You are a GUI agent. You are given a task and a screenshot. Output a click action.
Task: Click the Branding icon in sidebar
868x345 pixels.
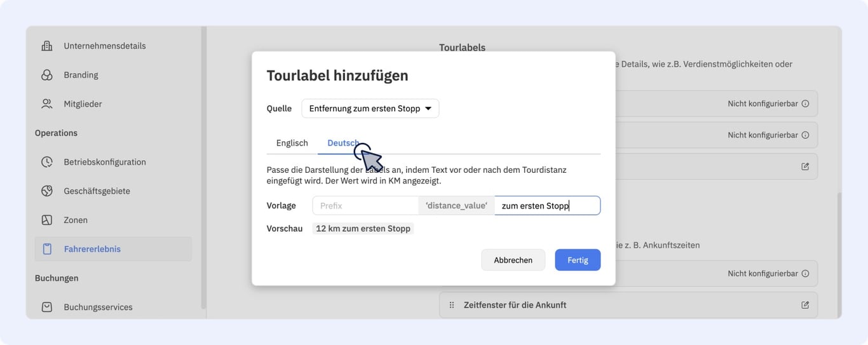[x=47, y=75]
